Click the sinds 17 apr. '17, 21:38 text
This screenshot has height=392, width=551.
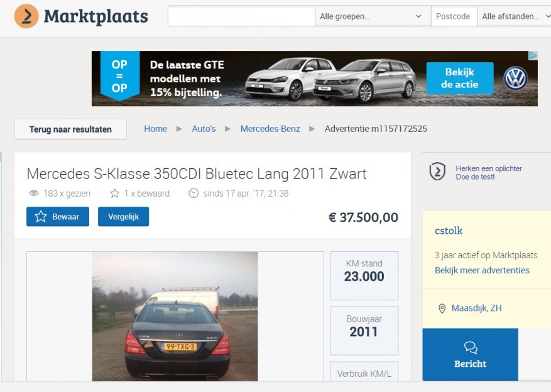[x=246, y=193]
